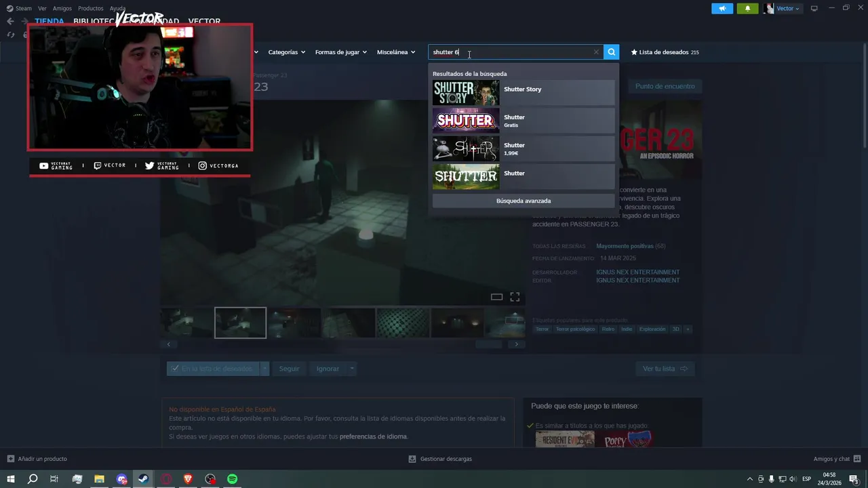
Task: Open Brave browser from the taskbar
Action: coord(188,479)
